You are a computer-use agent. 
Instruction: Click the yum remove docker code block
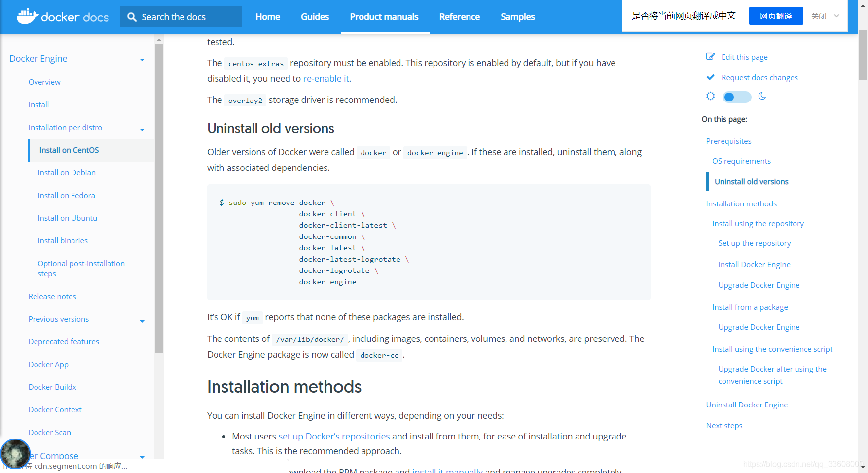(429, 242)
